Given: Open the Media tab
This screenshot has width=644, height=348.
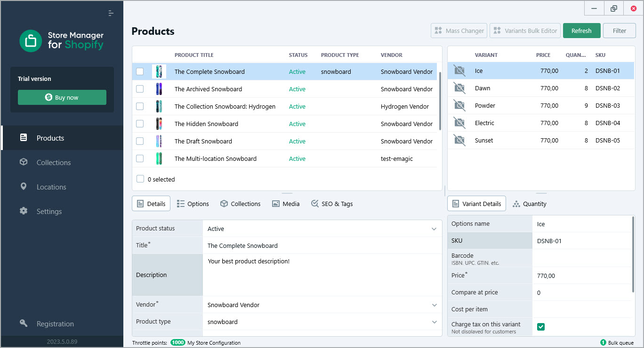Looking at the screenshot, I should point(286,204).
